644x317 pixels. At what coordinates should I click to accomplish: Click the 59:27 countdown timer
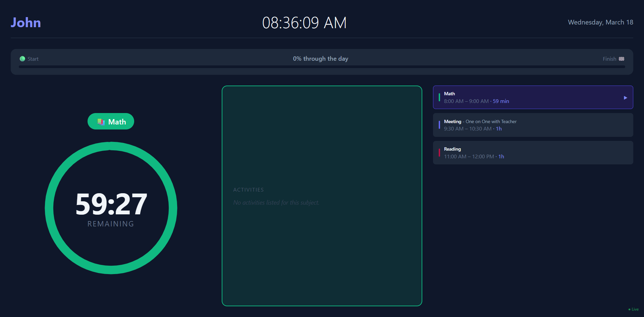coord(111,204)
